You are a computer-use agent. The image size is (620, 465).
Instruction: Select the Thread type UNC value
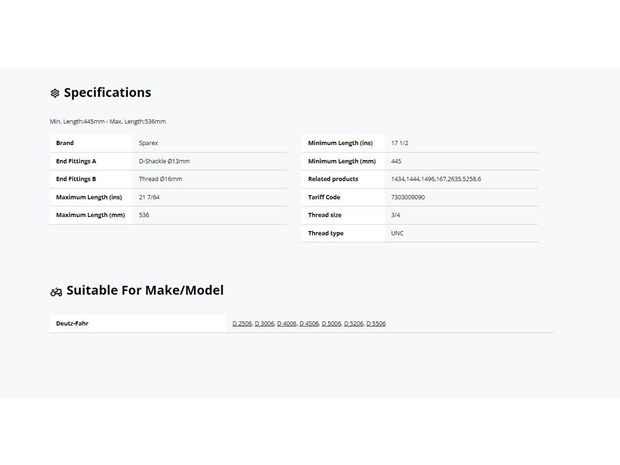click(x=397, y=233)
